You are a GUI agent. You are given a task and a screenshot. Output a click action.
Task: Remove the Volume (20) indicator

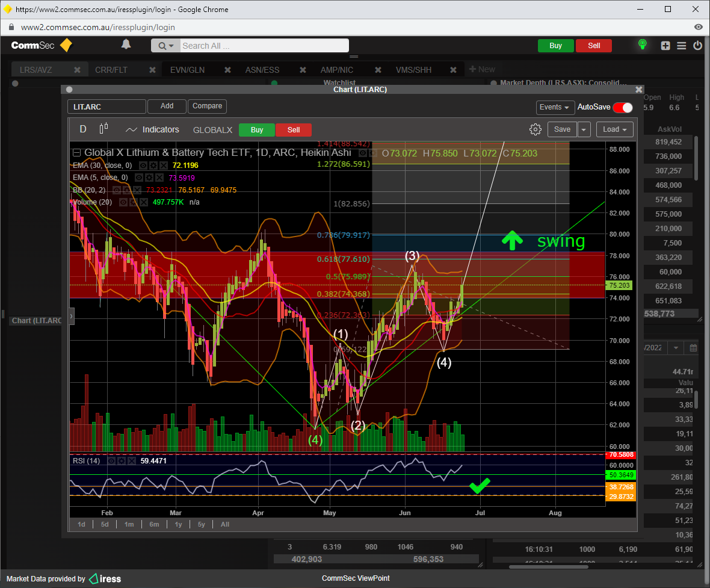coord(143,202)
